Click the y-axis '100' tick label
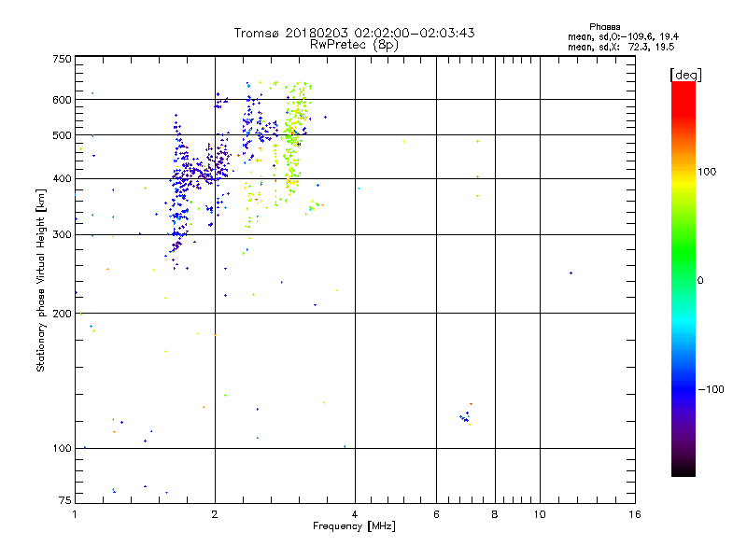Screen dimensions: 747x560 click(x=62, y=449)
